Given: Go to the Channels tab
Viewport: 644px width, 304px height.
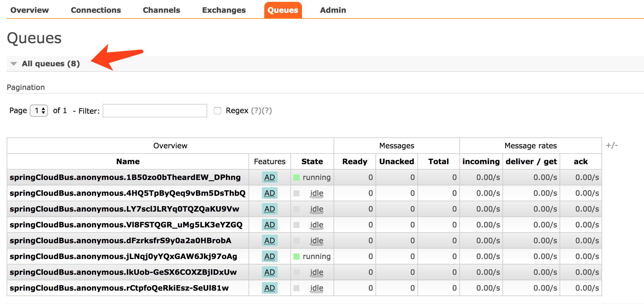Looking at the screenshot, I should click(161, 10).
